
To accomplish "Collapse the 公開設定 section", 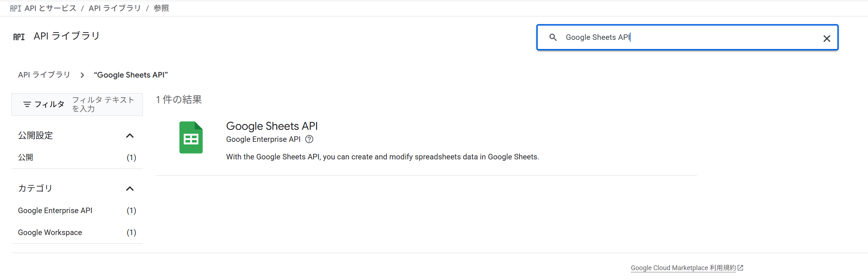I will [x=130, y=136].
